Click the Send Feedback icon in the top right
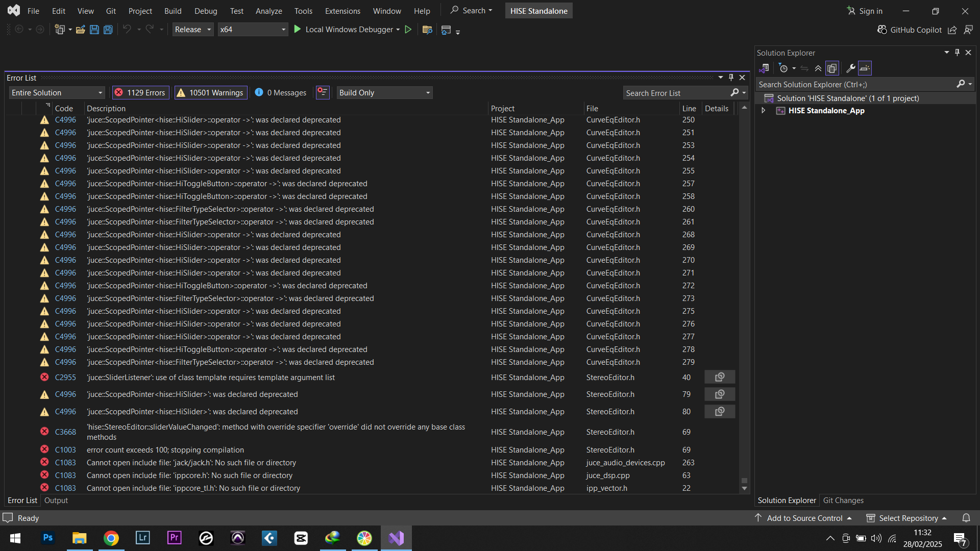980x551 pixels. click(968, 30)
